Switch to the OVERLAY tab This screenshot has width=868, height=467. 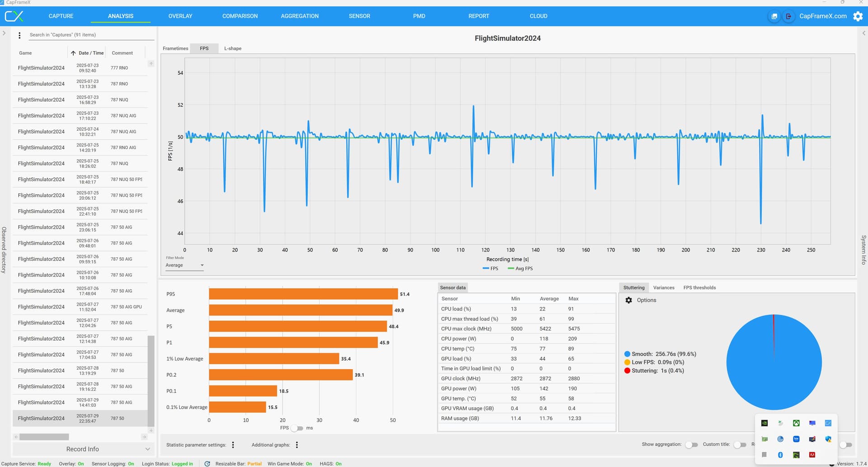pos(180,16)
